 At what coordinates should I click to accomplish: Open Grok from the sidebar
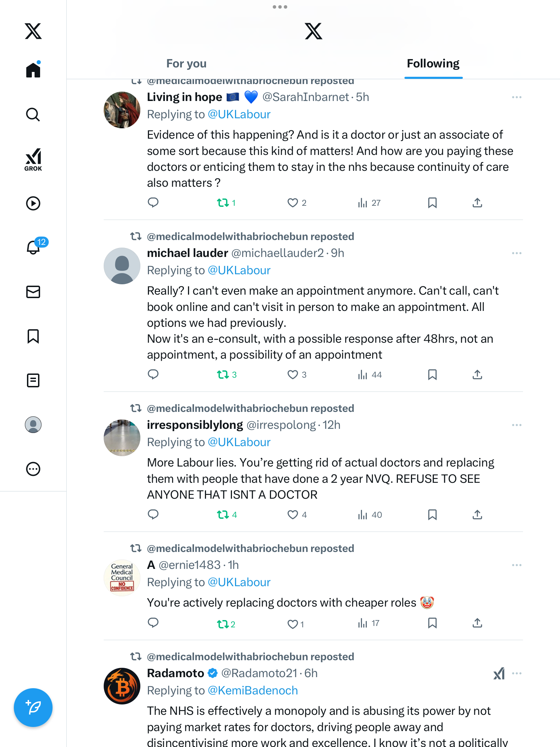tap(33, 160)
